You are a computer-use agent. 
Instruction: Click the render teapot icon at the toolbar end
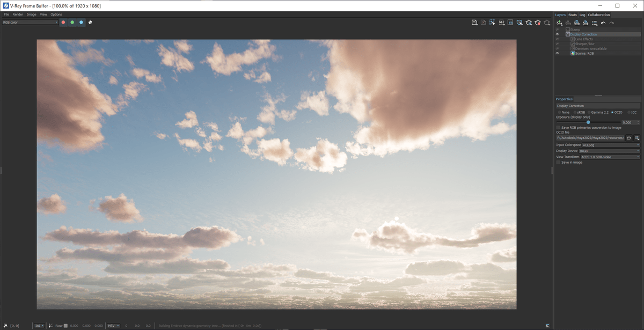click(x=546, y=23)
